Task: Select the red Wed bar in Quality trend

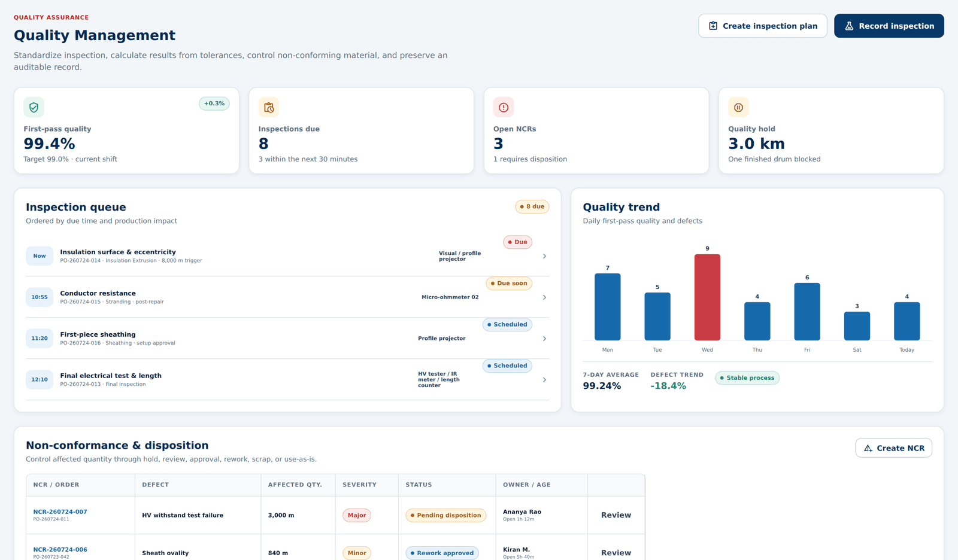Action: [707, 297]
